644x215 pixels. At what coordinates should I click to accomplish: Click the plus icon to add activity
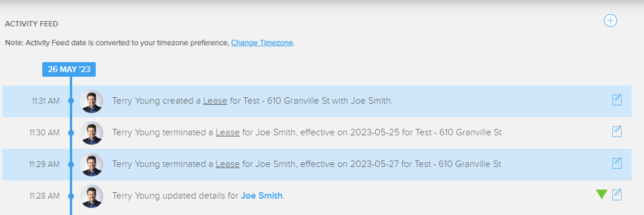(611, 21)
